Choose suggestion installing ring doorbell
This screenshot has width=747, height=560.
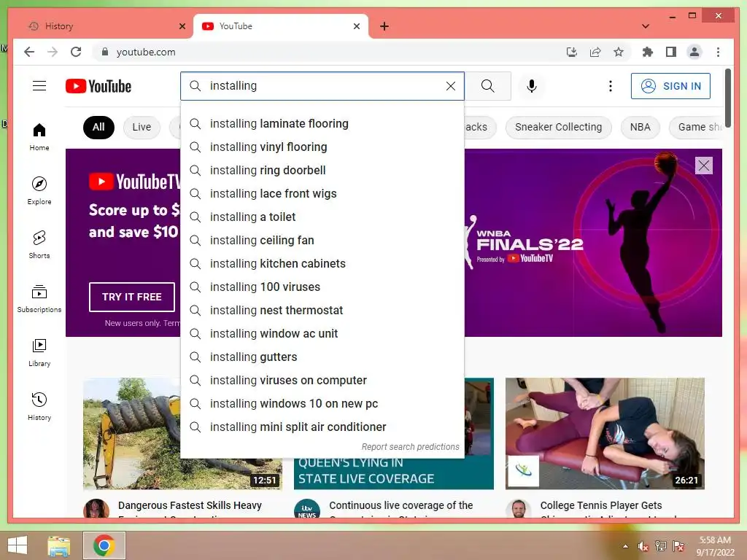coord(322,171)
